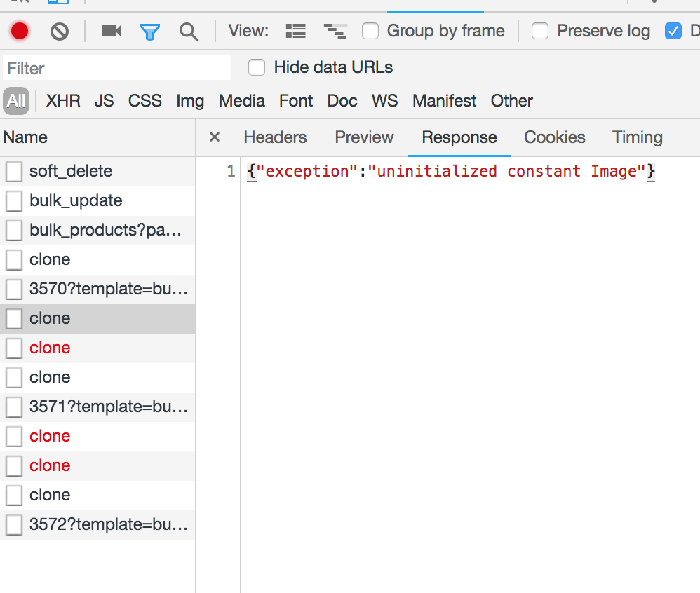Stop recording network log with red button
Image resolution: width=700 pixels, height=593 pixels.
(20, 32)
